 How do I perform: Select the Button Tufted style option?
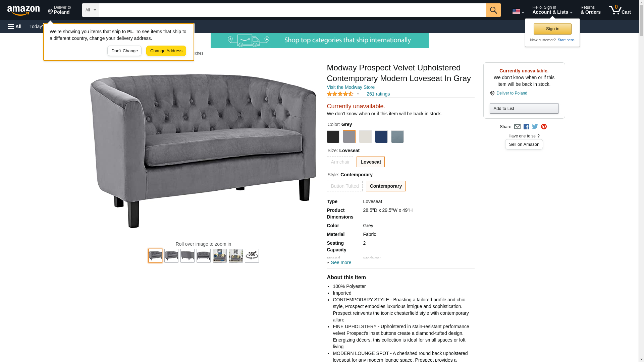point(344,186)
